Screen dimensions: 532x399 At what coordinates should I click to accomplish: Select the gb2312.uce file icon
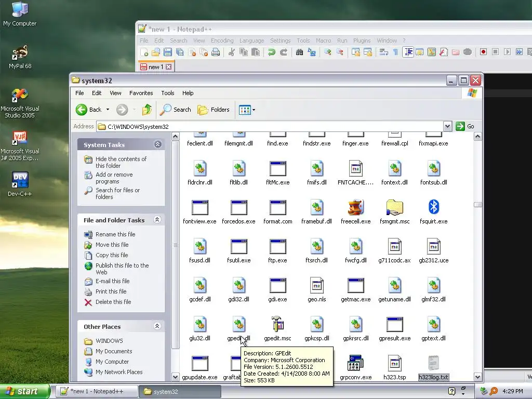click(434, 246)
